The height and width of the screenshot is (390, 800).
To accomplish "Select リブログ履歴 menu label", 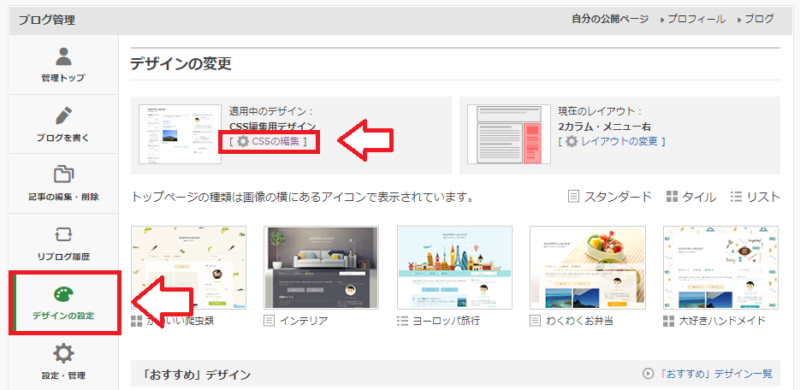I will [x=63, y=256].
